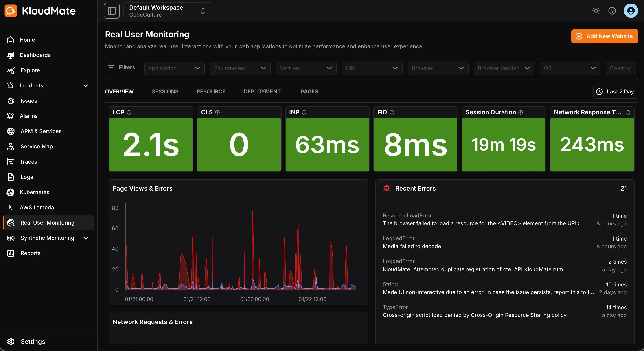Click the Alarms bell icon
This screenshot has width=644, height=351.
point(10,116)
